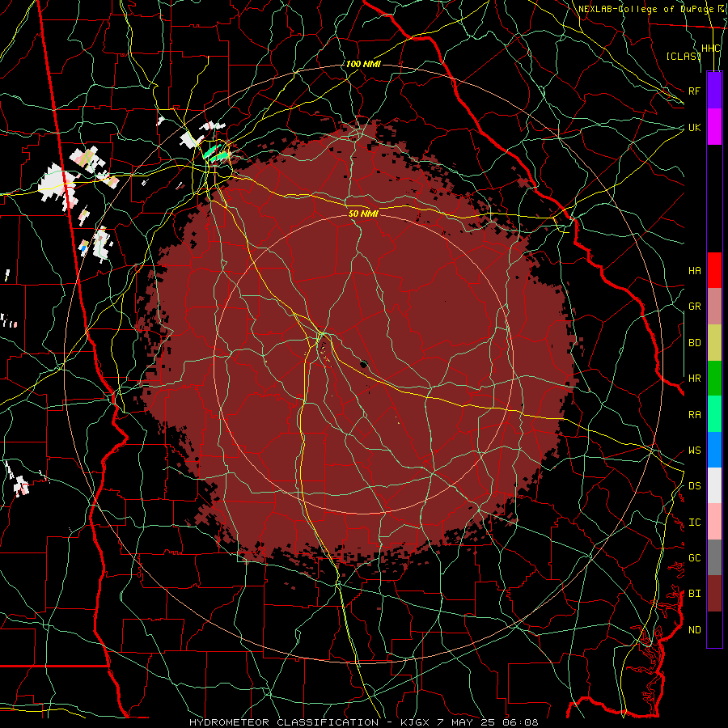
Task: Click the DS legend label
Action: click(x=695, y=486)
